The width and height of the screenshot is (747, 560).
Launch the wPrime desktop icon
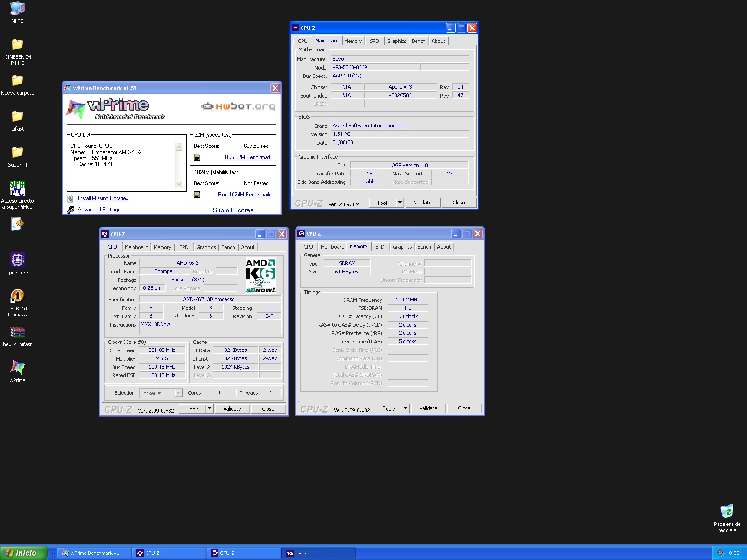point(17,368)
